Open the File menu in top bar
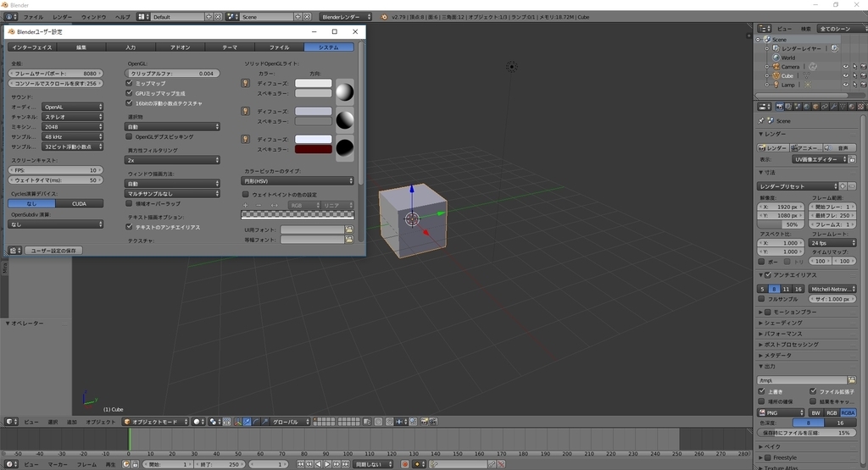The height and width of the screenshot is (470, 868). click(x=33, y=17)
